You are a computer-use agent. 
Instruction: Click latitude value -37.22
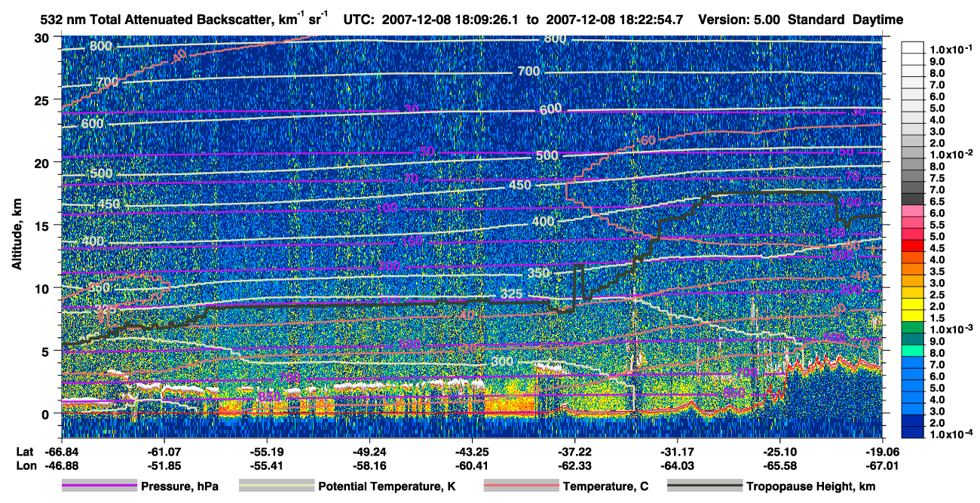coord(575,451)
